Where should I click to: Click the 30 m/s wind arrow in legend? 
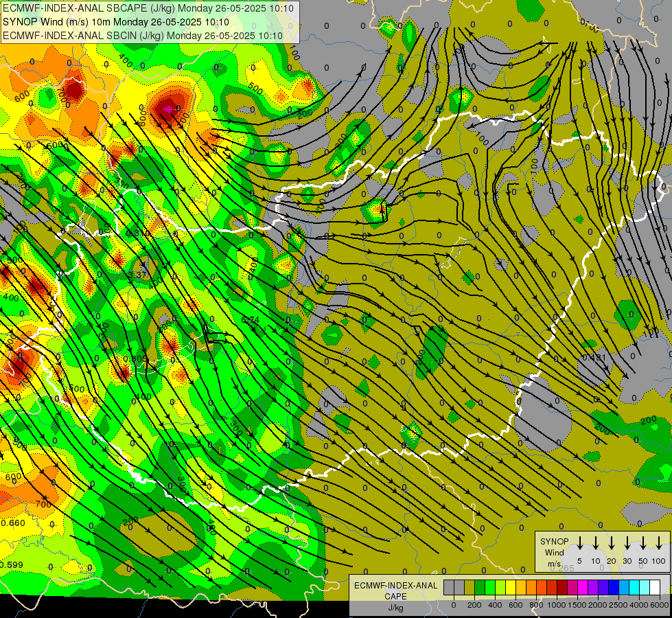[x=627, y=543]
